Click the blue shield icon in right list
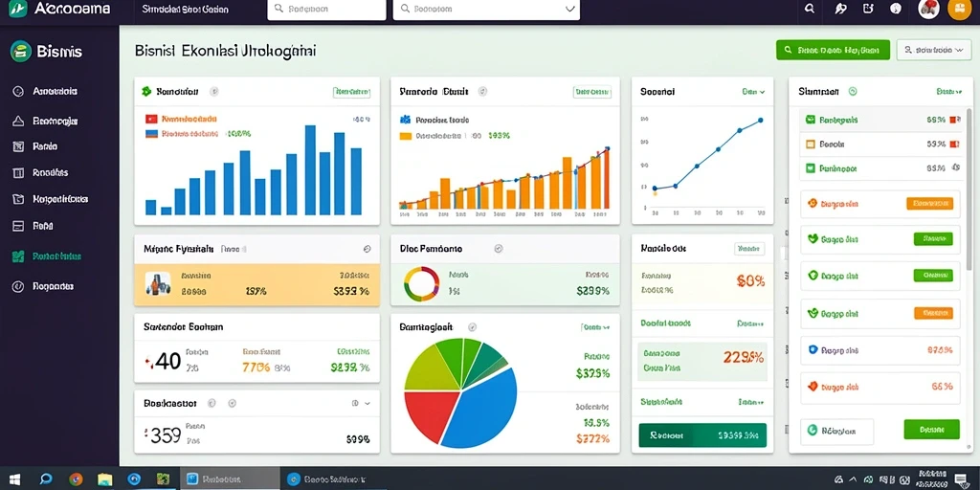980x490 pixels. click(x=813, y=350)
